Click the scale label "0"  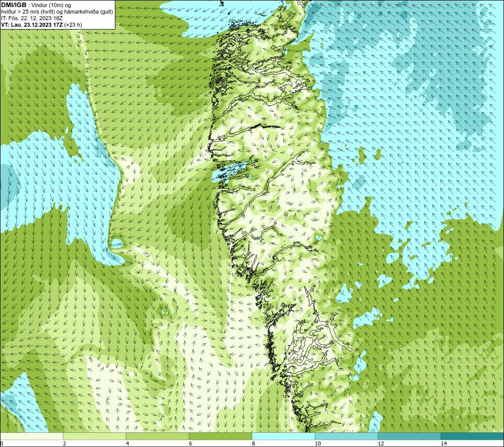[2, 443]
